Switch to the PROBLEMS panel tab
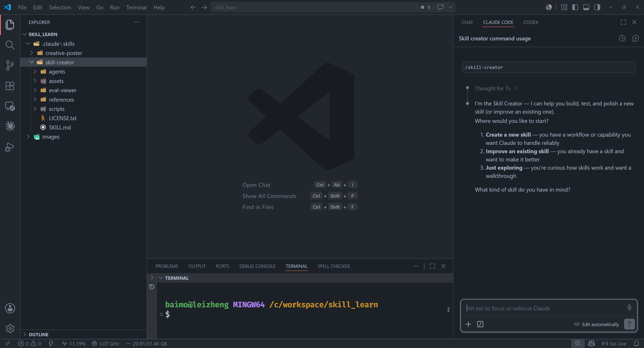Viewport: 644px width, 348px height. pos(167,266)
